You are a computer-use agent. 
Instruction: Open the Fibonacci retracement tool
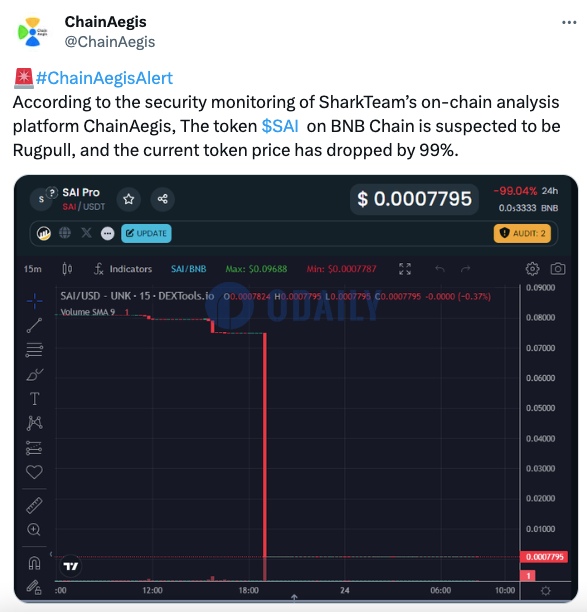click(34, 350)
